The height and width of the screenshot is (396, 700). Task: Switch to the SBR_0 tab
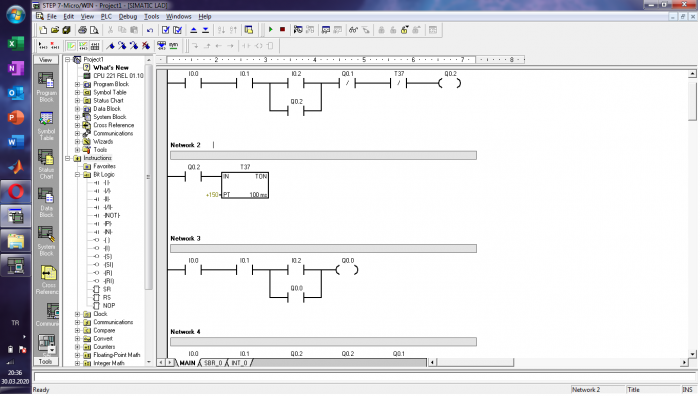pos(213,363)
